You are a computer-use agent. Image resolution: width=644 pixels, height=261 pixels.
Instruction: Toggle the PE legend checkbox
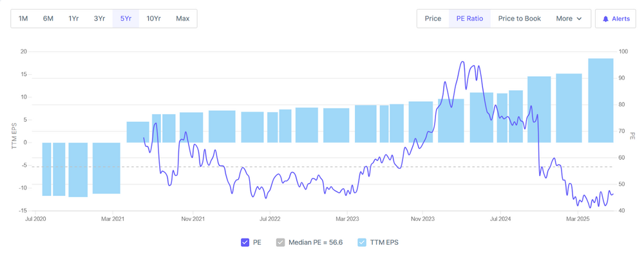pos(245,242)
